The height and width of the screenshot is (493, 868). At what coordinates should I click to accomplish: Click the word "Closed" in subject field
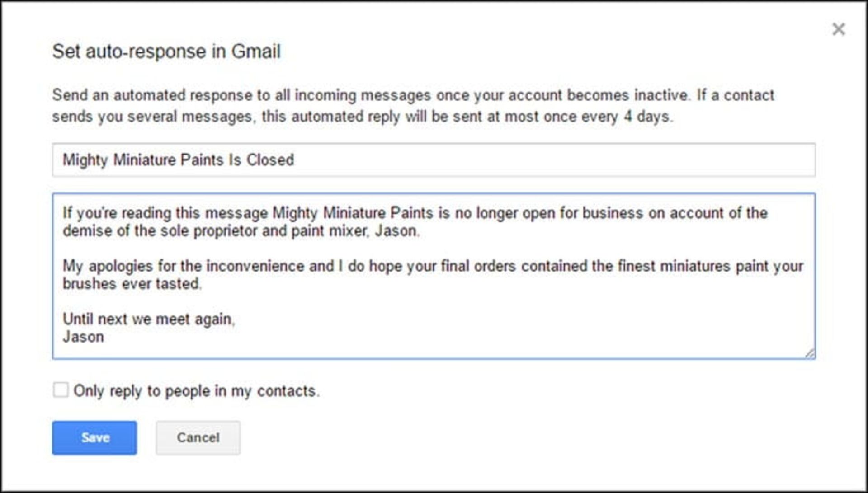coord(270,160)
